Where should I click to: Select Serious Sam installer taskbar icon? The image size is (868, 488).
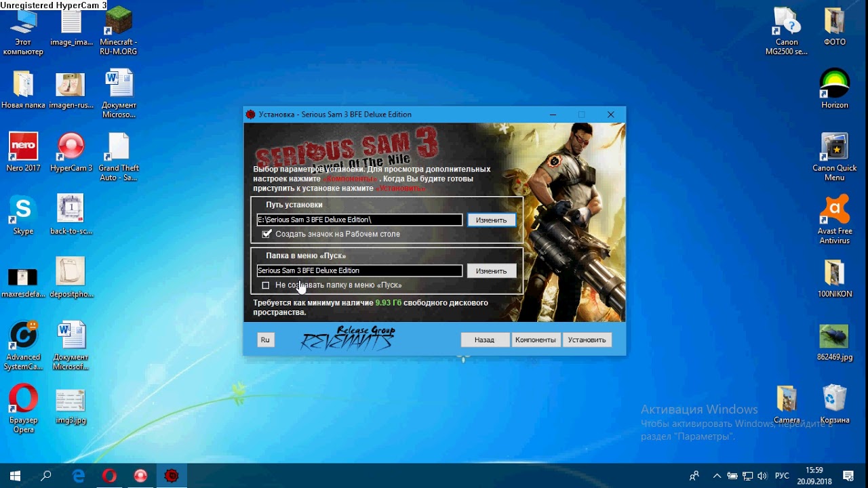(x=172, y=476)
